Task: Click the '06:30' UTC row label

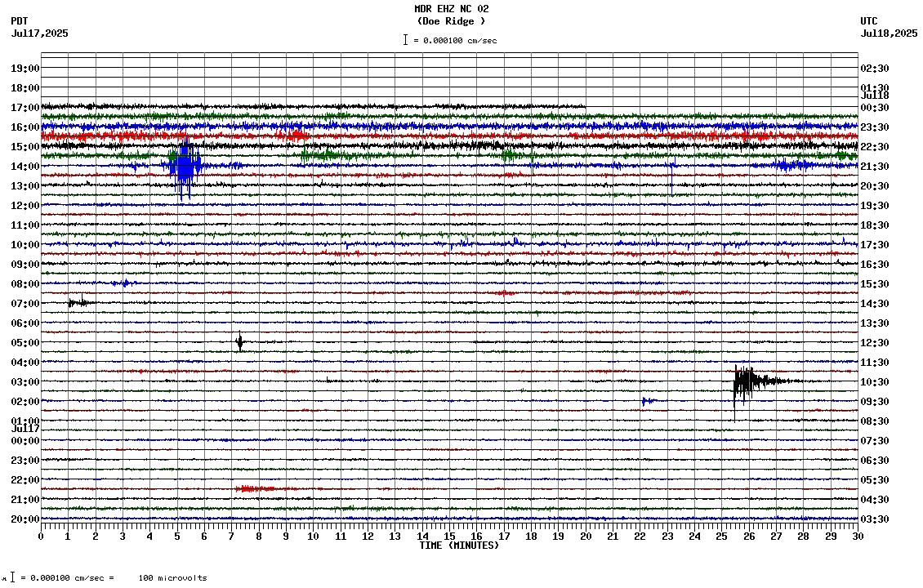Action: [875, 461]
